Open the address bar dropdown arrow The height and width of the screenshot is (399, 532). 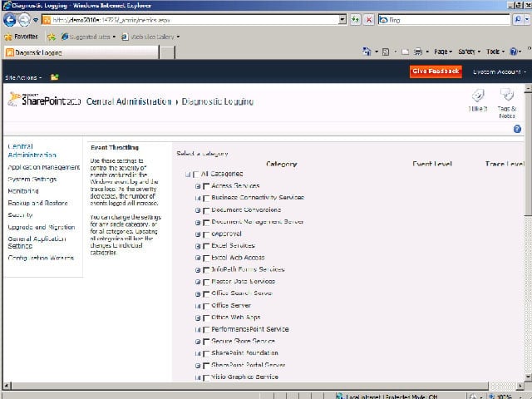(342, 20)
